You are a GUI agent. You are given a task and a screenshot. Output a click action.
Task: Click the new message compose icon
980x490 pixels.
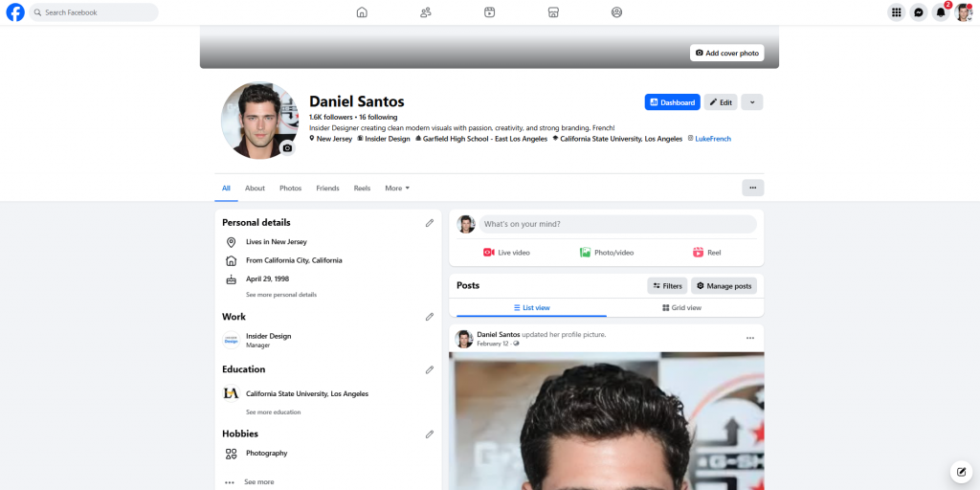961,471
